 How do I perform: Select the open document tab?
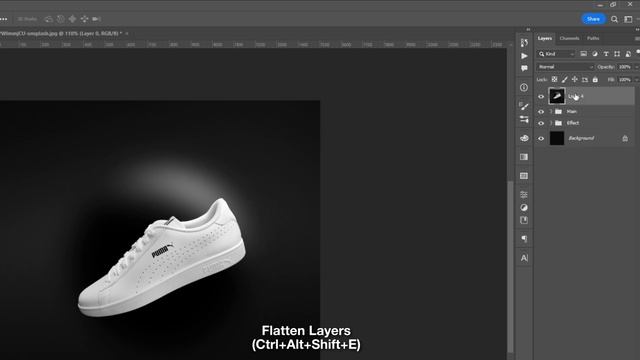[x=60, y=33]
